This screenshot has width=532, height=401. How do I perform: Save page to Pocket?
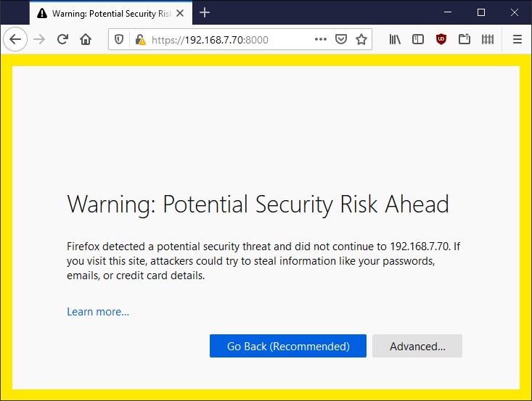tap(341, 40)
